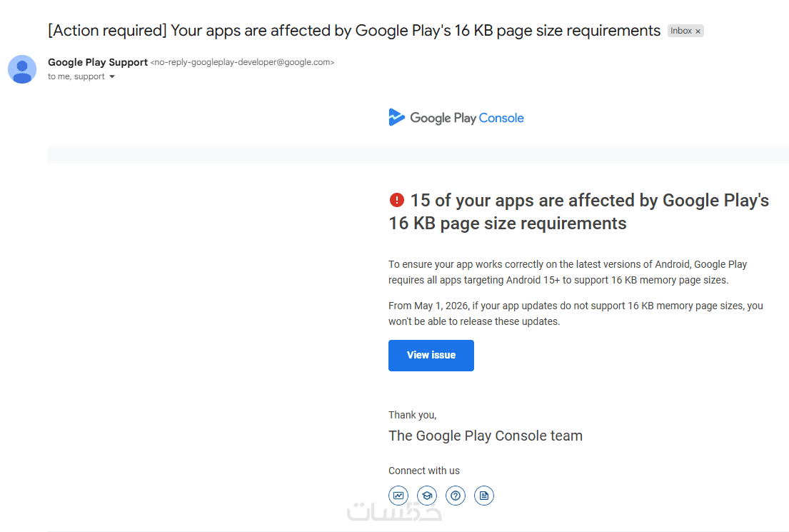Click the red error alert icon
This screenshot has width=789, height=532.
[x=396, y=201]
